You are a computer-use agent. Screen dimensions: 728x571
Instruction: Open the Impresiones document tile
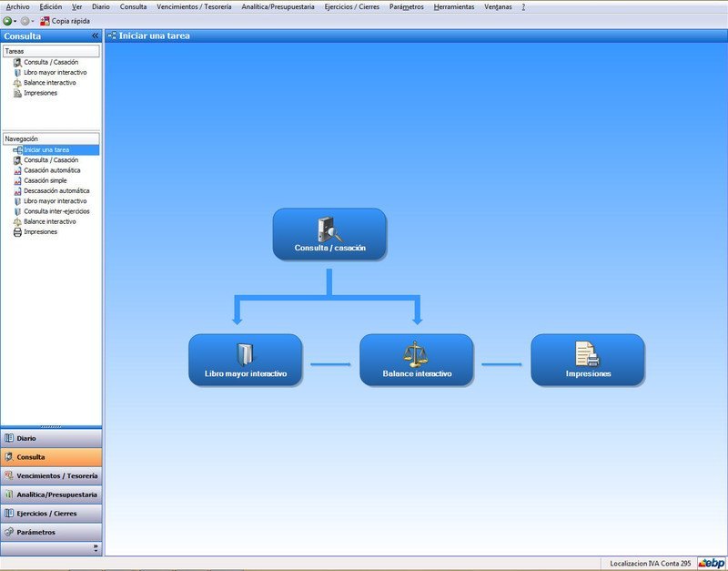587,360
